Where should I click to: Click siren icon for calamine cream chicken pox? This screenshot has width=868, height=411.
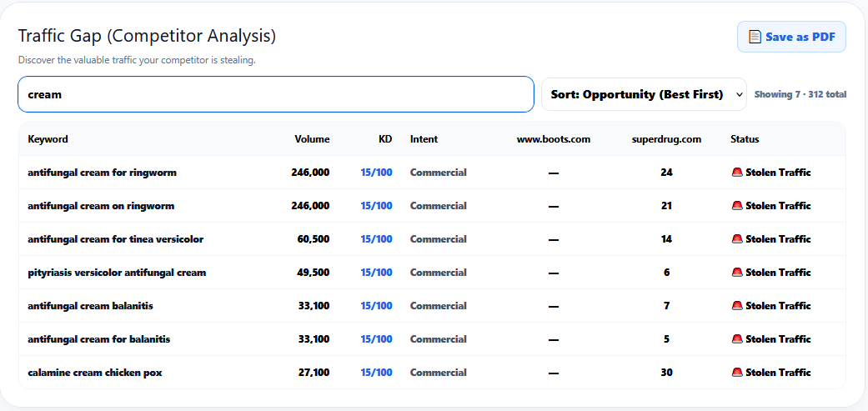737,373
